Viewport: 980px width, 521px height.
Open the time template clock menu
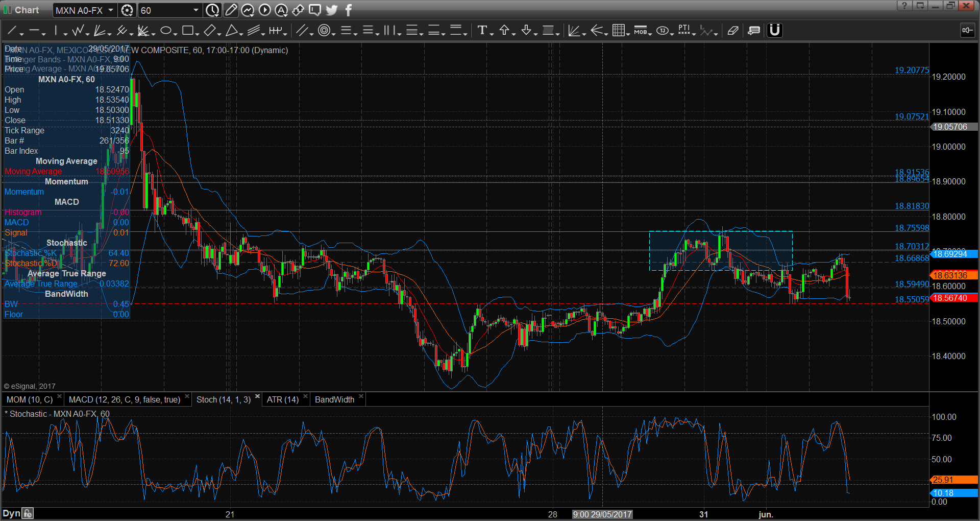point(212,10)
